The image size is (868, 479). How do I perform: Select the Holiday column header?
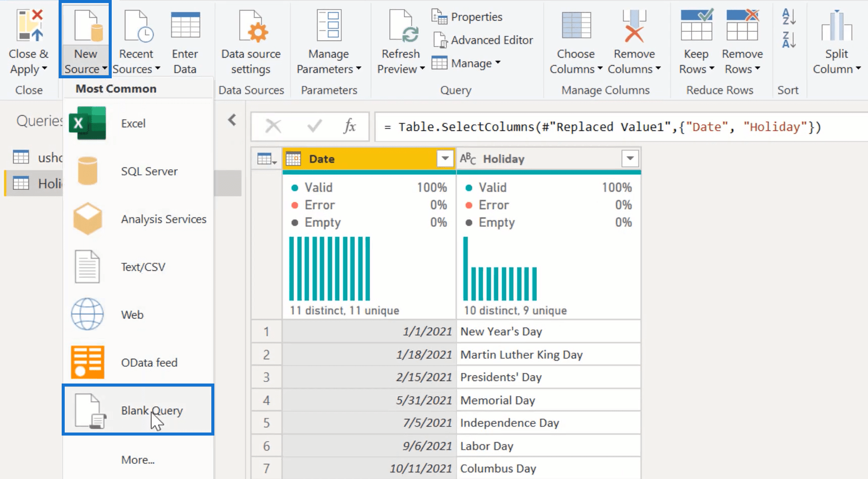point(549,159)
